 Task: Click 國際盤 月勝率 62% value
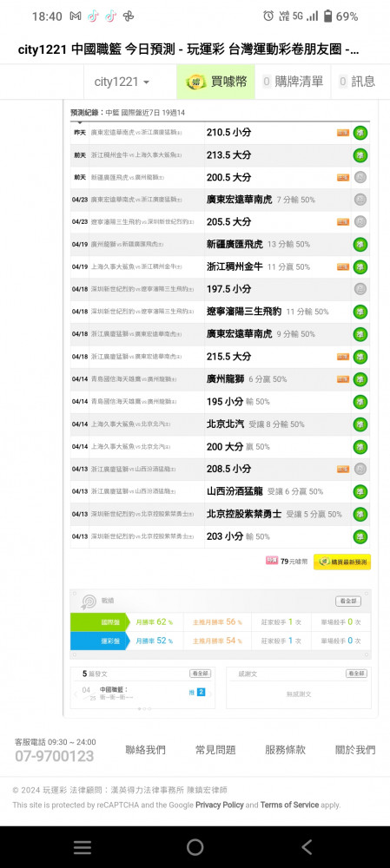click(155, 622)
